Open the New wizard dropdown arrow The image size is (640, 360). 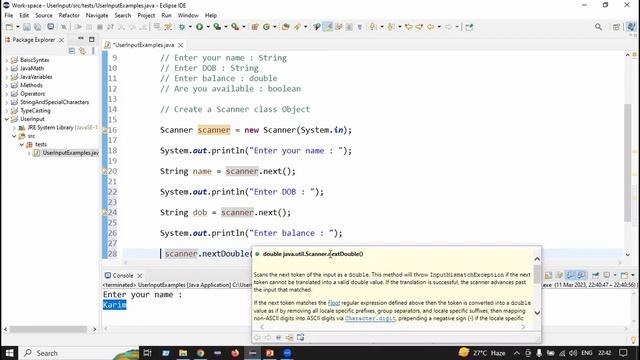pyautogui.click(x=18, y=27)
